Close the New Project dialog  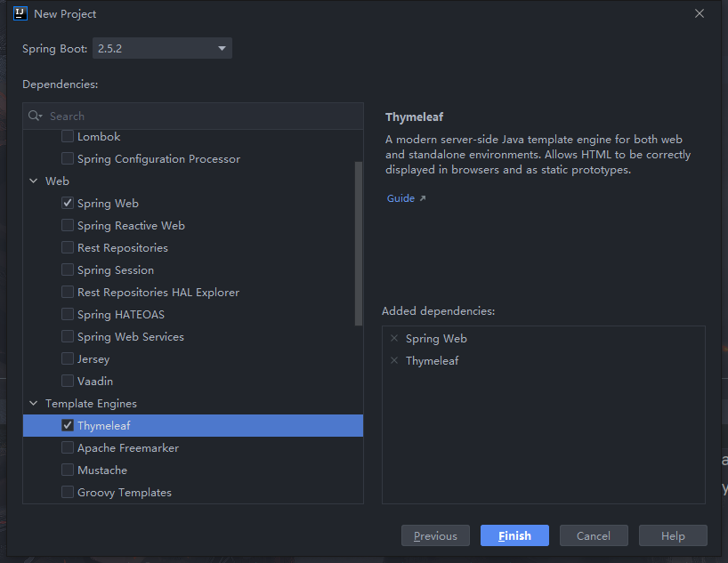700,13
